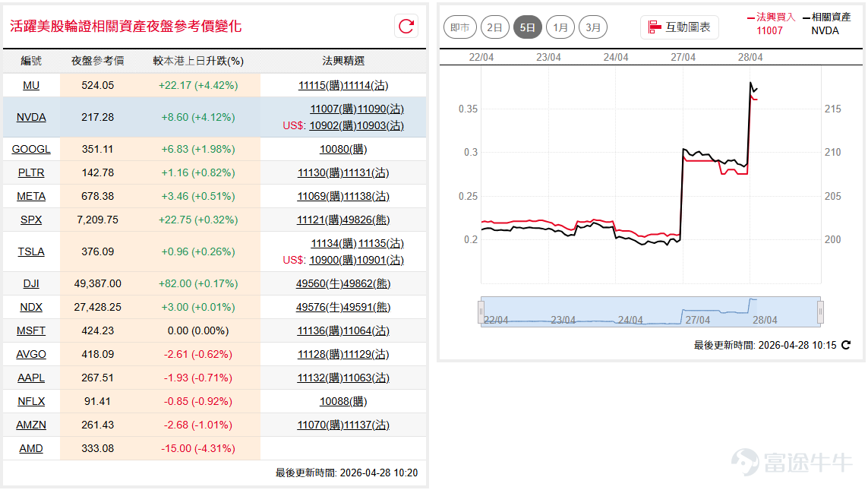The image size is (868, 490).
Task: Open META warrant 11069(購)11138(沽)
Action: tap(343, 197)
